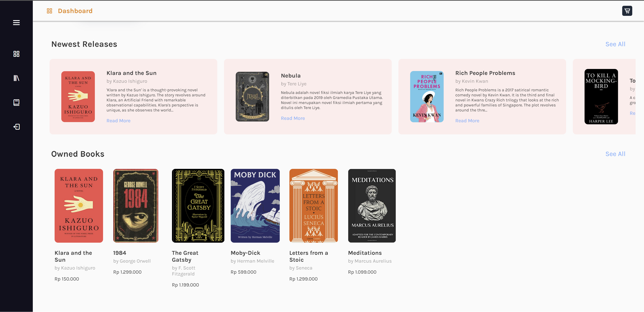
Task: Select Letters from a Stoic cover
Action: pyautogui.click(x=313, y=206)
